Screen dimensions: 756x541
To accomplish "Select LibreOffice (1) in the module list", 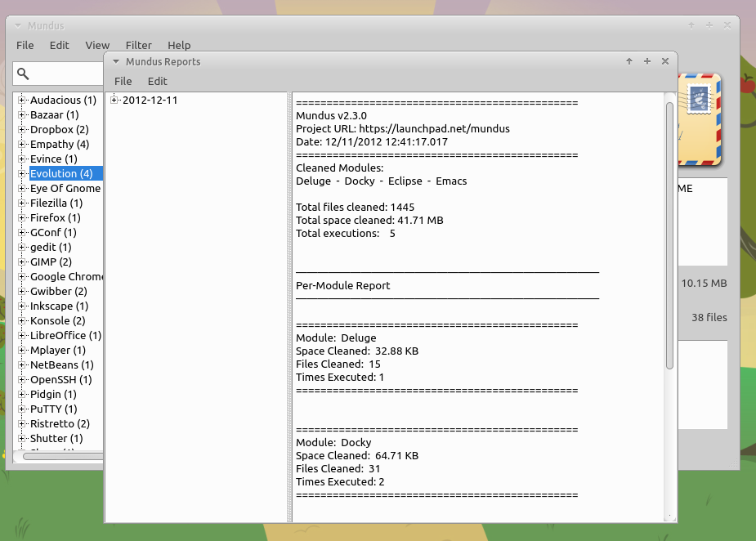I will pos(65,335).
